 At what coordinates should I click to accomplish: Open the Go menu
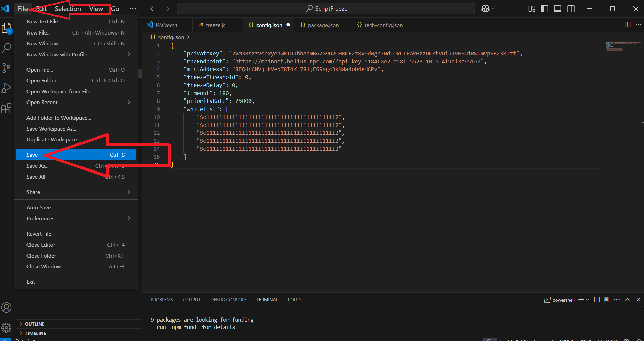(115, 9)
